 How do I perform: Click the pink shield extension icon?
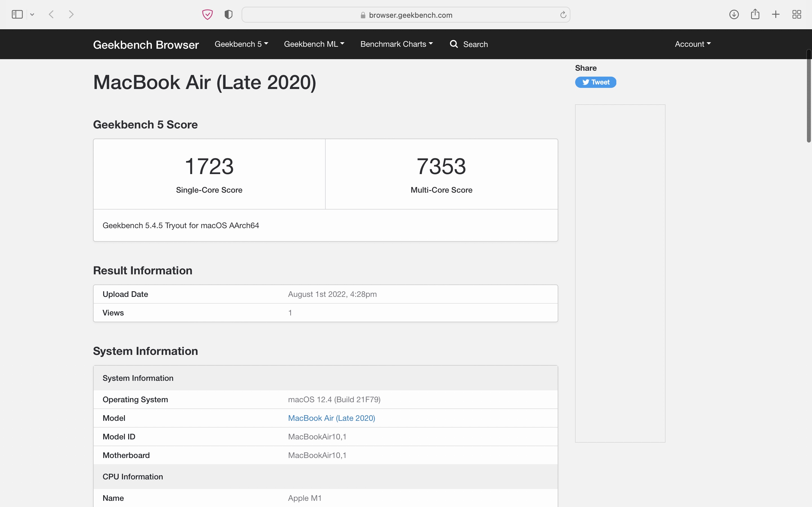coord(207,14)
